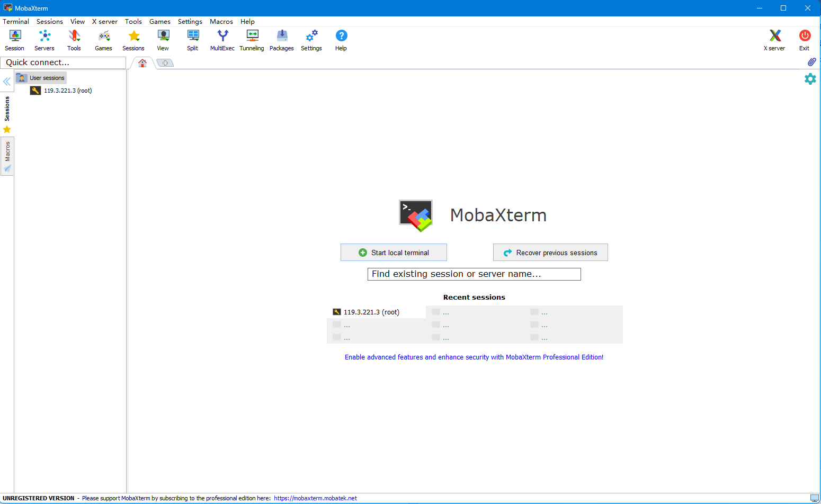Click the Quick connect input field
This screenshot has width=821, height=504.
tap(63, 62)
